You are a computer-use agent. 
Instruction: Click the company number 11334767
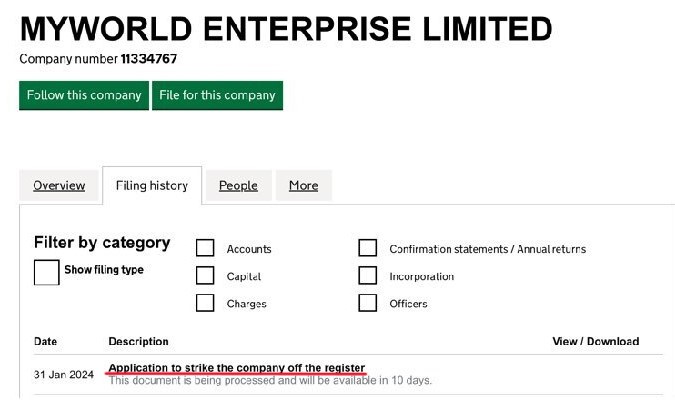[149, 59]
